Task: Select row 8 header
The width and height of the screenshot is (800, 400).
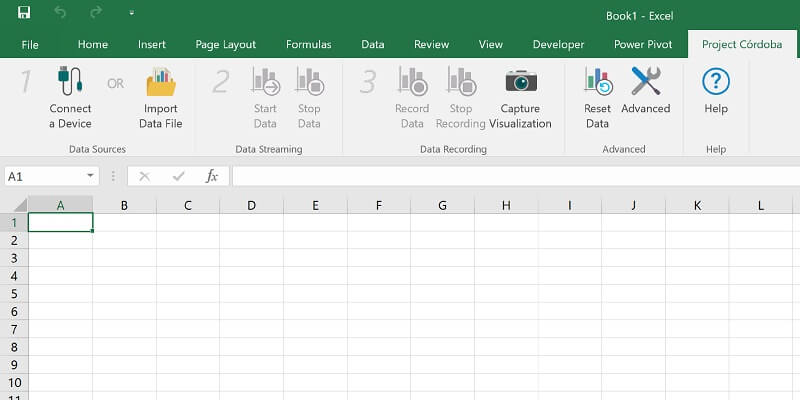Action: point(14,347)
